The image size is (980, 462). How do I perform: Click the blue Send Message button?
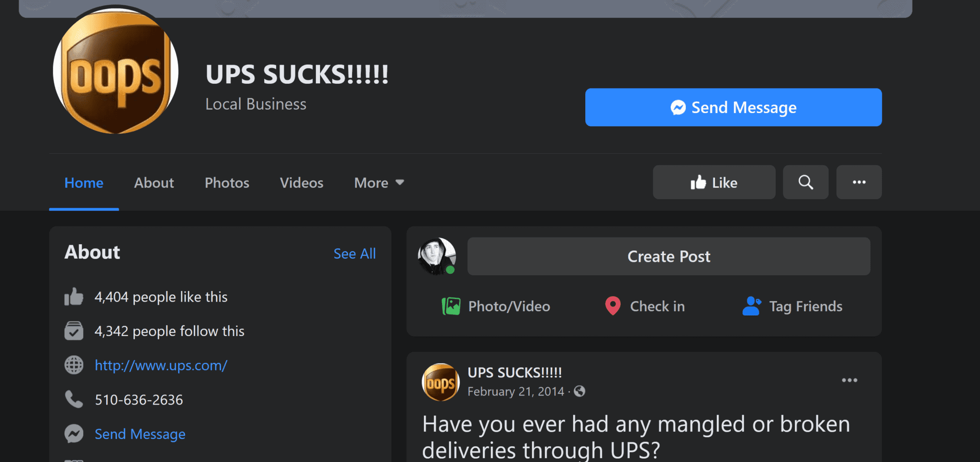(733, 107)
